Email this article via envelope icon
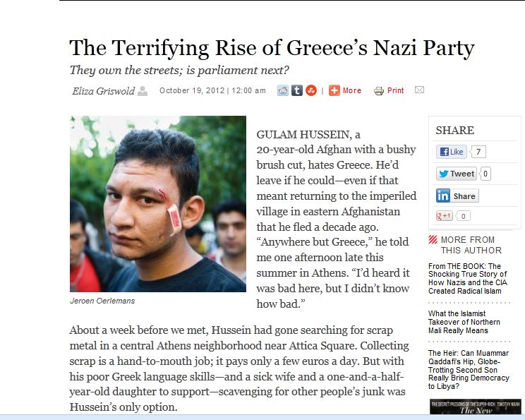 point(419,90)
